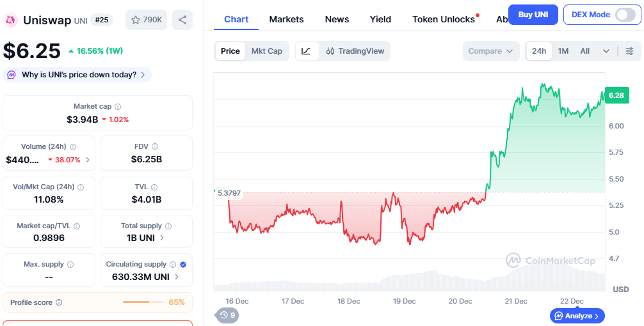Expand Volume (24h) details chevron
The image size is (644, 326).
point(88,160)
